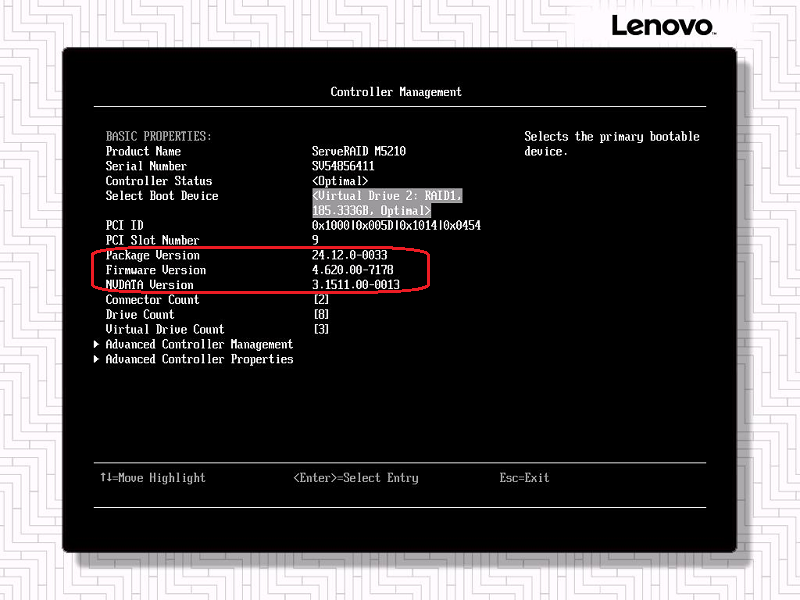Click the Move Highlight arrows hint
This screenshot has height=600, width=800.
pos(152,478)
